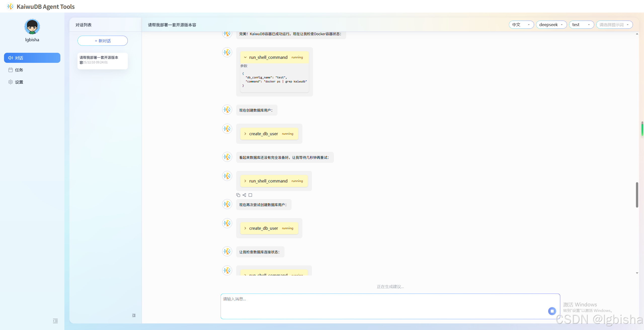Click the KaiwuDB logo in header
644x330 pixels.
coord(10,6)
